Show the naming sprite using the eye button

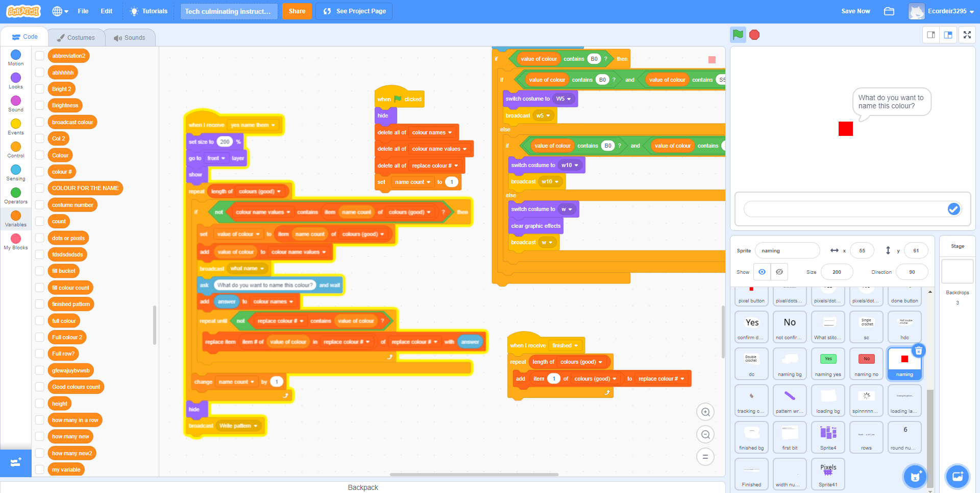[x=762, y=272]
